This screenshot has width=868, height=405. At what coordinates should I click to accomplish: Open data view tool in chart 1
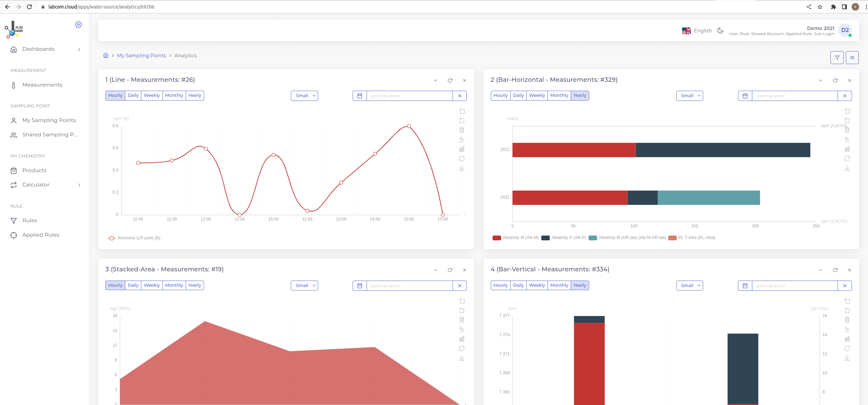(462, 130)
